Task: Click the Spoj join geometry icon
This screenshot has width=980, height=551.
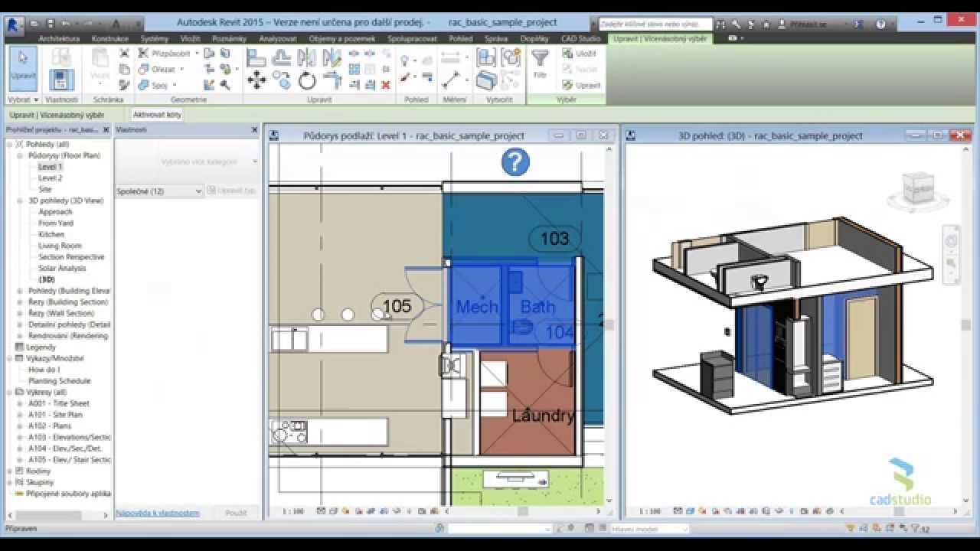Action: point(143,85)
